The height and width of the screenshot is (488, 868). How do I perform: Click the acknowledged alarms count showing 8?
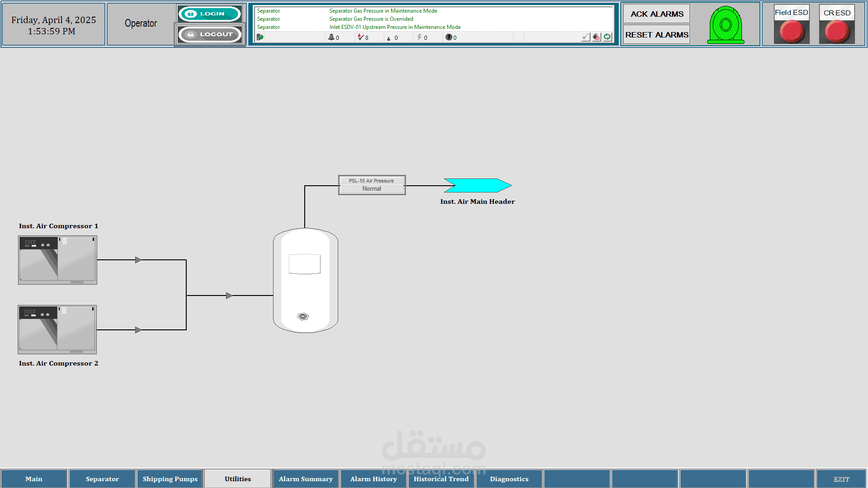[x=363, y=38]
